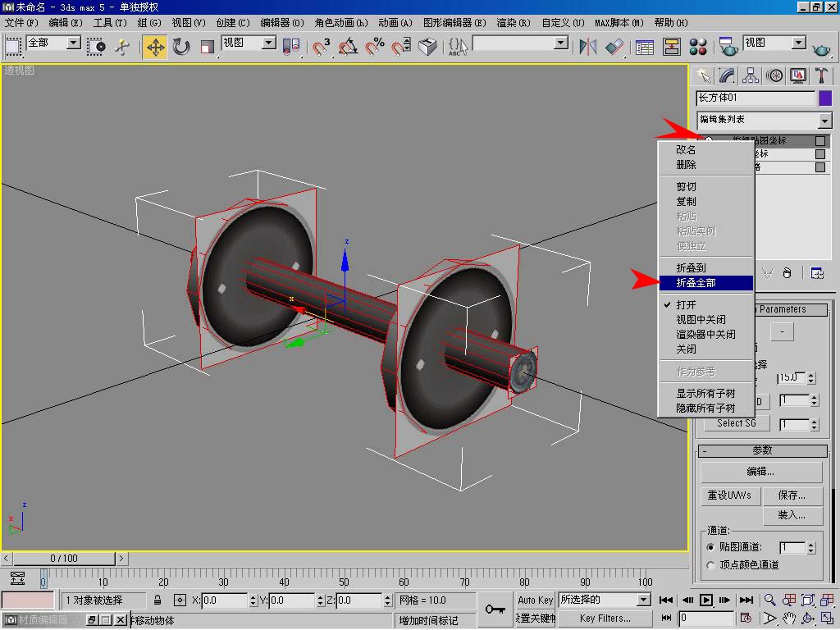The image size is (840, 630).
Task: Open the Material Editor spheres icon
Action: (698, 47)
